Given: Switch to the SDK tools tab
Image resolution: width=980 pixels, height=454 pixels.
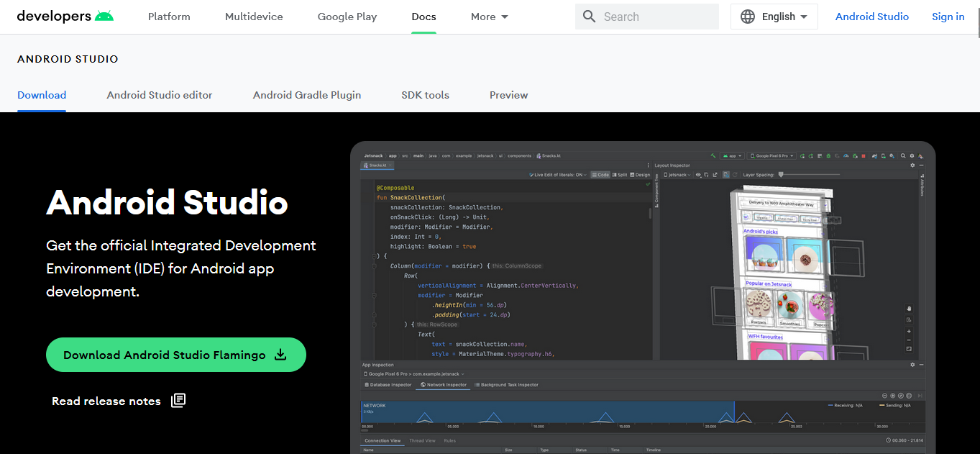Looking at the screenshot, I should click(425, 95).
